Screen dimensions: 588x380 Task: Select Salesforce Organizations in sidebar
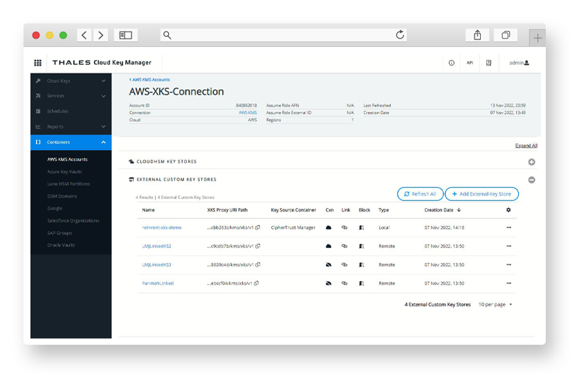[x=73, y=220]
